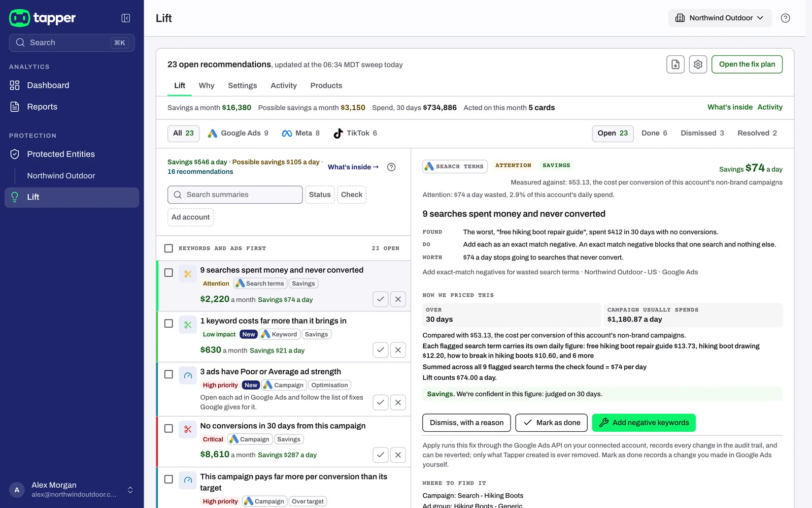812x508 pixels.
Task: Click the export download icon button
Action: tap(675, 65)
